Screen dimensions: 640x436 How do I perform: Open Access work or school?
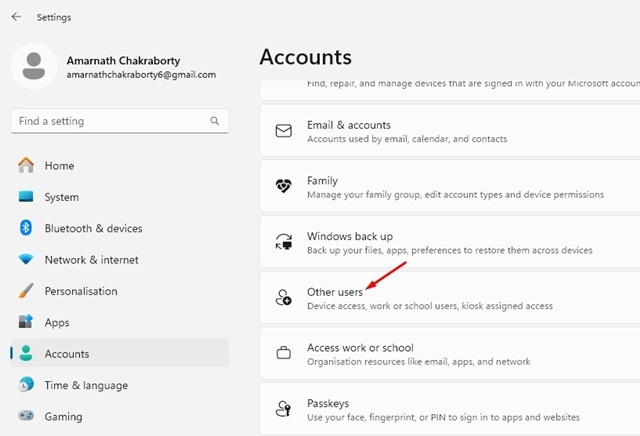[x=450, y=353]
